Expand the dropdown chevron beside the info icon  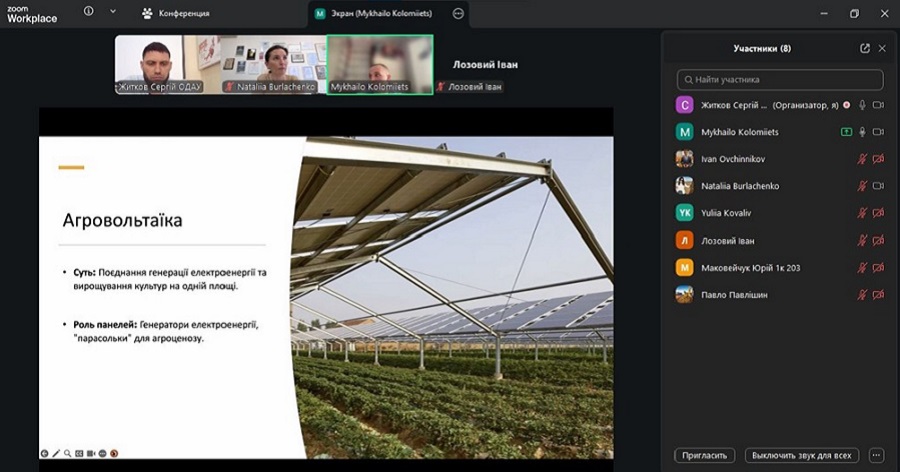[x=113, y=13]
